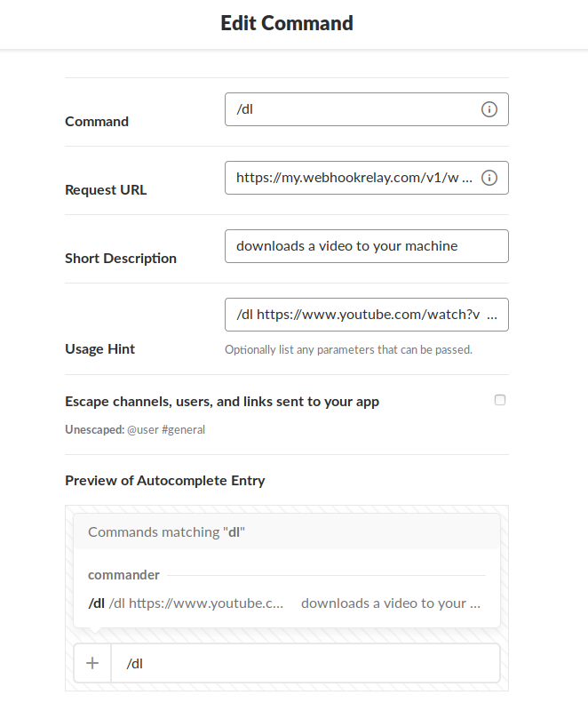Image resolution: width=588 pixels, height=711 pixels.
Task: Click the "downloads a video to your..." preview description
Action: 391,603
